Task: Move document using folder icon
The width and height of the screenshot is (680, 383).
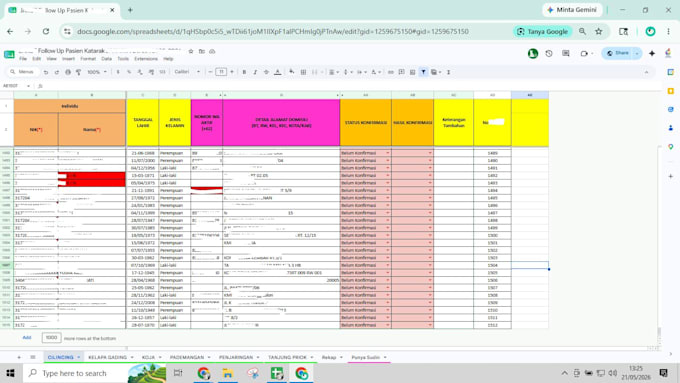Action: 202,51
